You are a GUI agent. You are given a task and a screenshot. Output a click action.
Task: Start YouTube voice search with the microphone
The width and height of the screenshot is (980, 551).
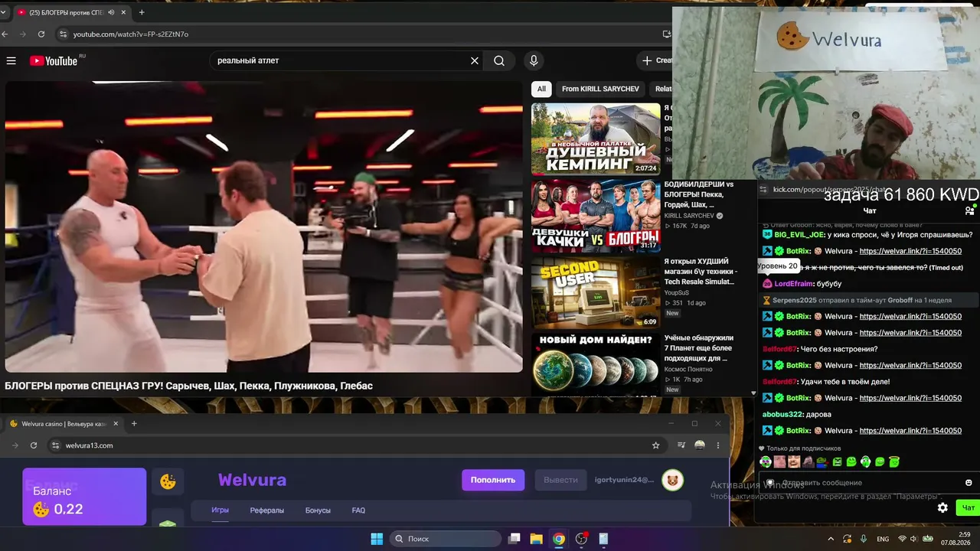tap(534, 60)
